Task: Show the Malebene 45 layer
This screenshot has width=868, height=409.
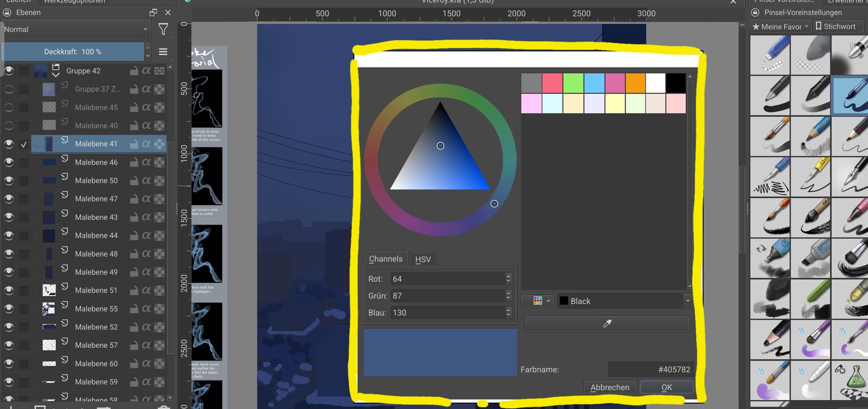Action: (x=9, y=108)
